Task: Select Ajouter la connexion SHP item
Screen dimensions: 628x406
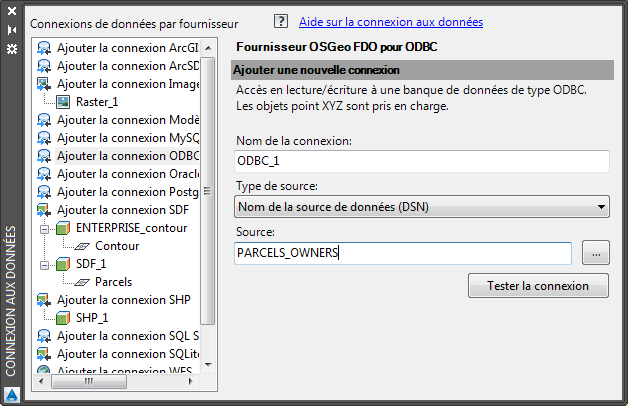Action: tap(123, 299)
